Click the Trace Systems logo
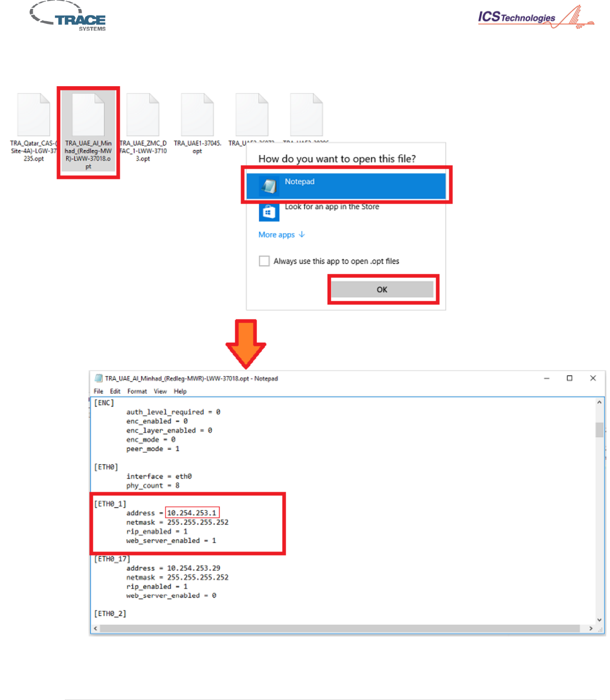The height and width of the screenshot is (700, 610). pos(68,16)
